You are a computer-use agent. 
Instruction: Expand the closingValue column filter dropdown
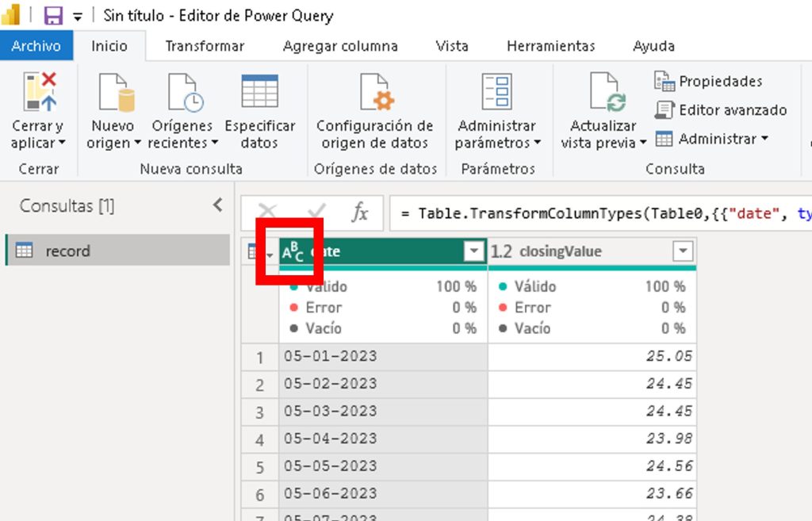(683, 252)
